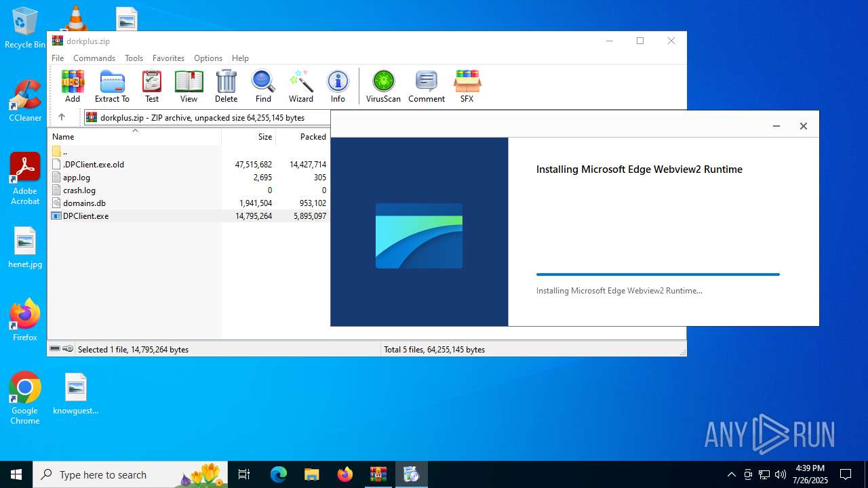This screenshot has width=868, height=488.
Task: Click the drive icon in WinRAR status bar
Action: pos(55,349)
